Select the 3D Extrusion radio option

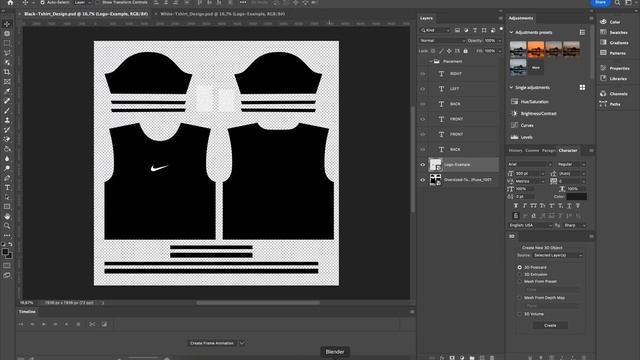click(520, 274)
